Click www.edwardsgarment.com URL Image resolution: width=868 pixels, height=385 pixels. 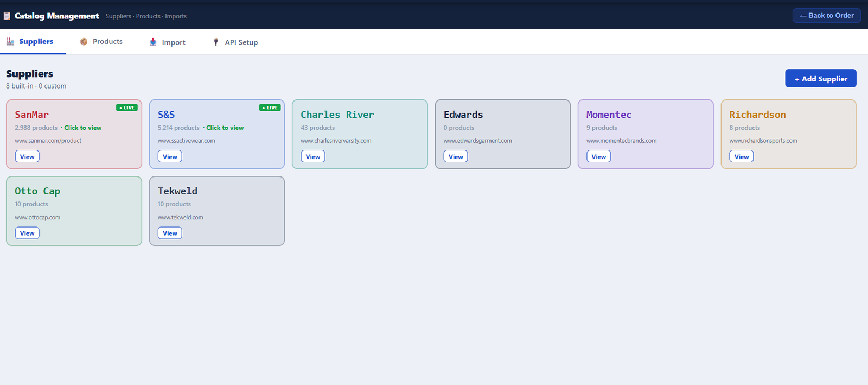[x=477, y=141]
